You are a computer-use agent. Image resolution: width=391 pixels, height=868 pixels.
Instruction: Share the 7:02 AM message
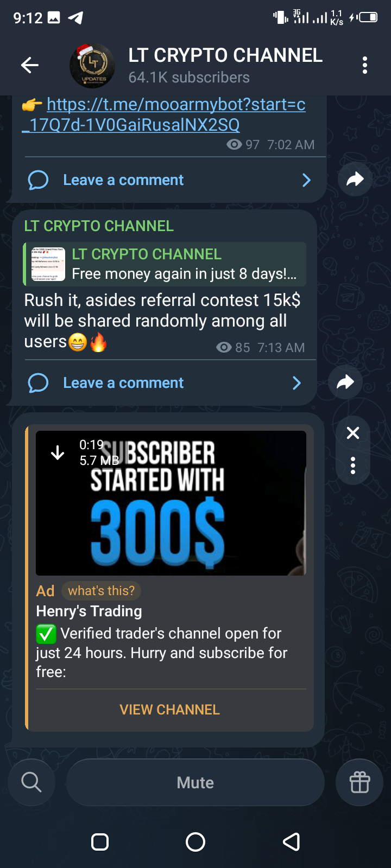[x=355, y=179]
